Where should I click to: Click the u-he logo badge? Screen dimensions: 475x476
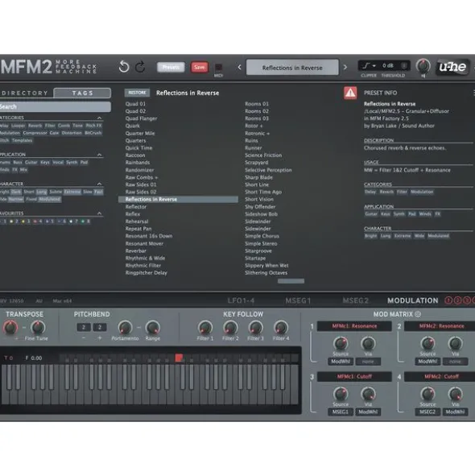[x=452, y=67]
